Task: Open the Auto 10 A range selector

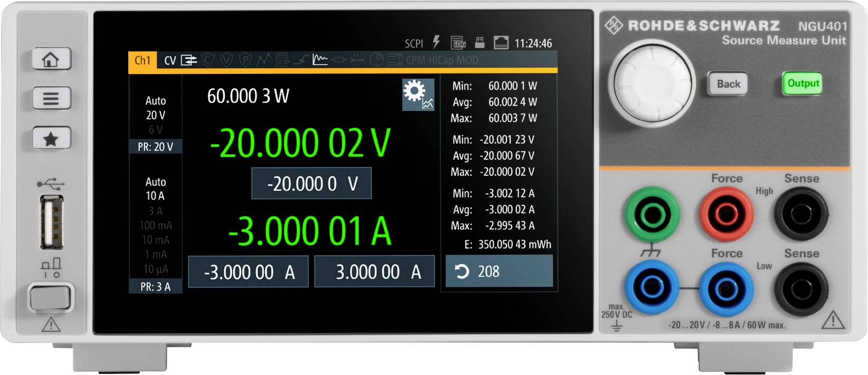Action: point(156,189)
